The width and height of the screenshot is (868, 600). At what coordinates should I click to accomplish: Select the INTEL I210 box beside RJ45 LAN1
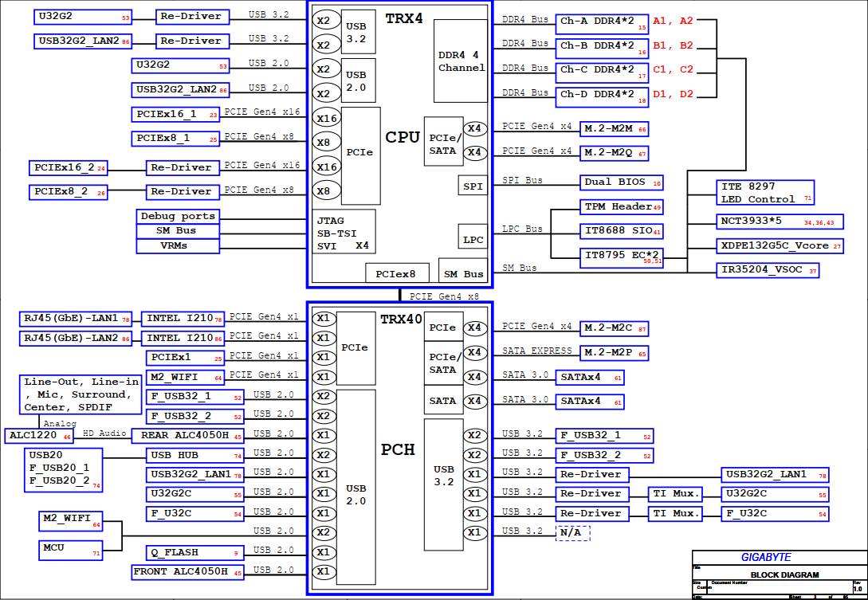pos(183,319)
